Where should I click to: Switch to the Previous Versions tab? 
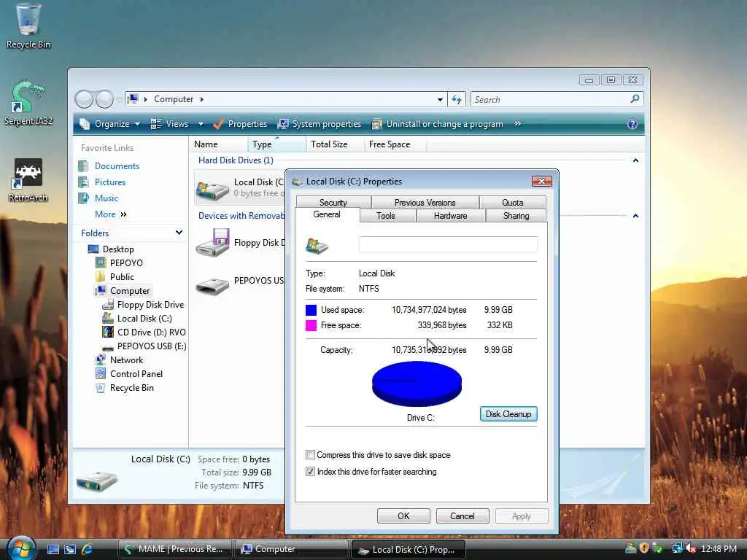425,203
